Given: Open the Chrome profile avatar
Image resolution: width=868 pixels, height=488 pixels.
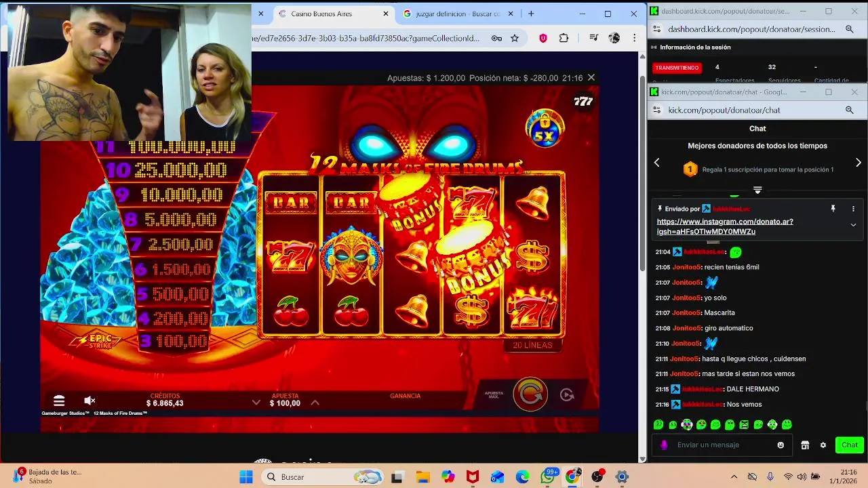Looking at the screenshot, I should tap(614, 38).
